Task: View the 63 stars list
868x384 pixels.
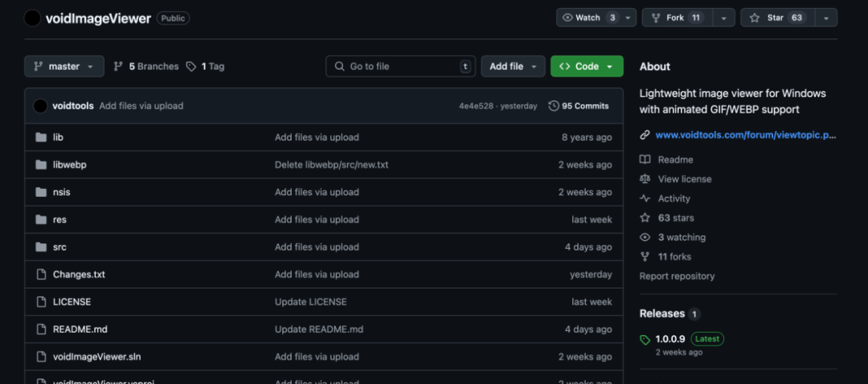Action: [676, 218]
